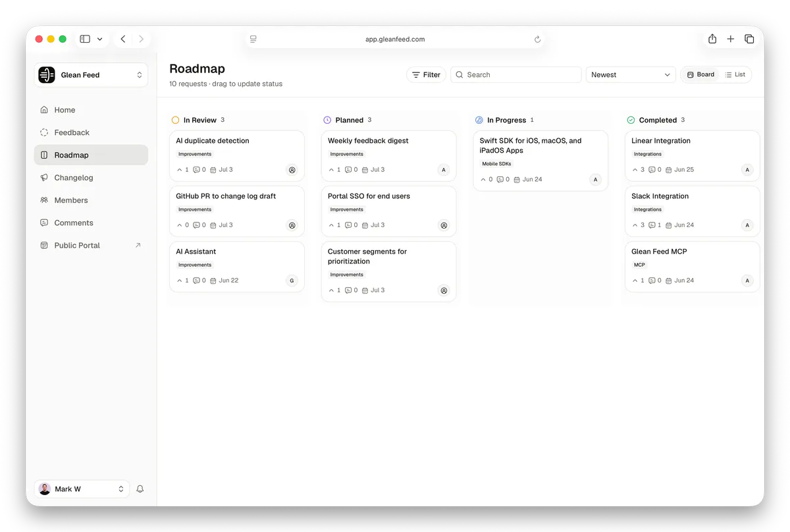Viewport: 790px width, 532px height.
Task: Click the calendar icon on AI Assistant card
Action: click(213, 280)
